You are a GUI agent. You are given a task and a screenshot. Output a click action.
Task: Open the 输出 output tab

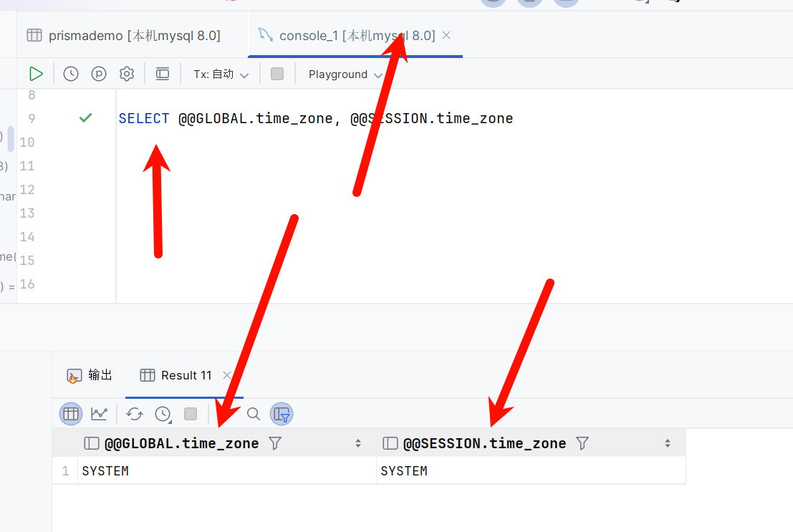pyautogui.click(x=90, y=375)
